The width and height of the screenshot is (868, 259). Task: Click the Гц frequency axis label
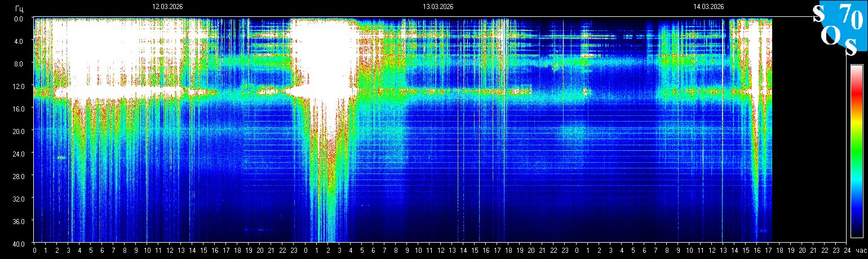(20, 8)
